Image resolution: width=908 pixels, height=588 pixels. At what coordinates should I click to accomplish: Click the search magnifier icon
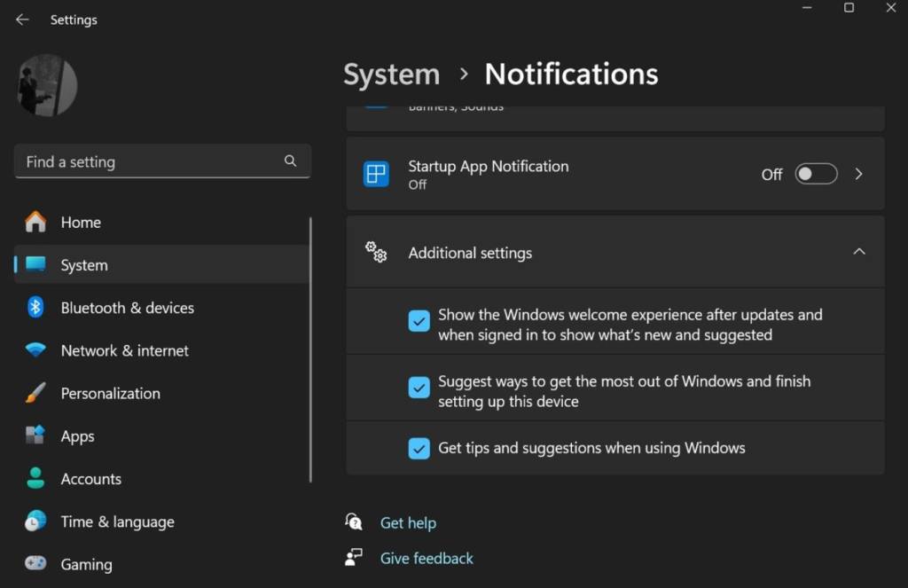click(290, 161)
